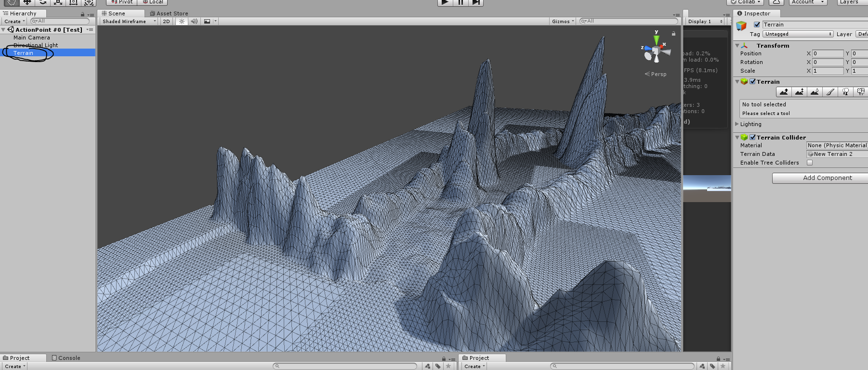Screen dimensions: 868x370
Task: Toggle the Terrain component enabled checkbox
Action: click(752, 82)
